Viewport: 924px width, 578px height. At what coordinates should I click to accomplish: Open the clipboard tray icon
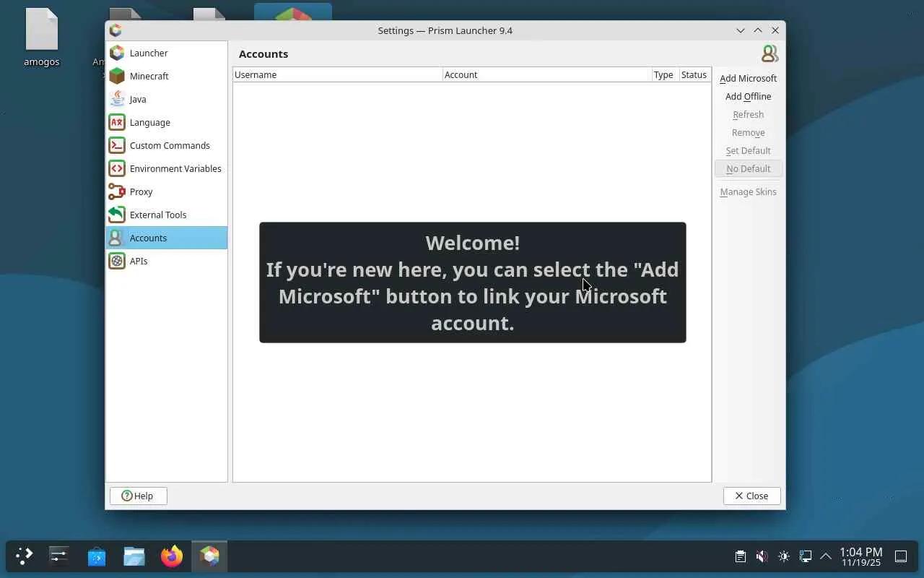pyautogui.click(x=740, y=556)
